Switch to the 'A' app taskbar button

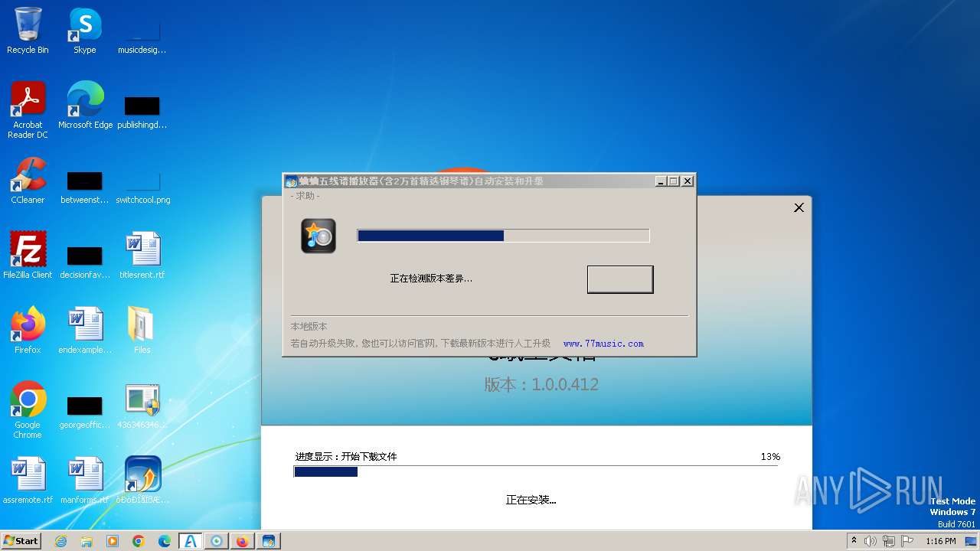tap(191, 541)
